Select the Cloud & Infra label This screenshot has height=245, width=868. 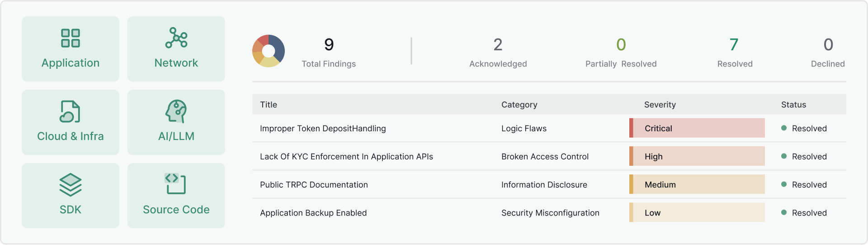71,136
